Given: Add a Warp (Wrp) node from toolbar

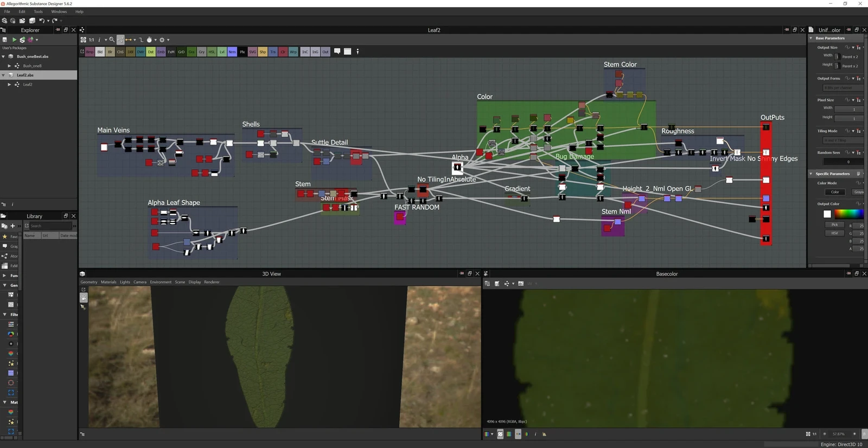Looking at the screenshot, I should [x=293, y=52].
